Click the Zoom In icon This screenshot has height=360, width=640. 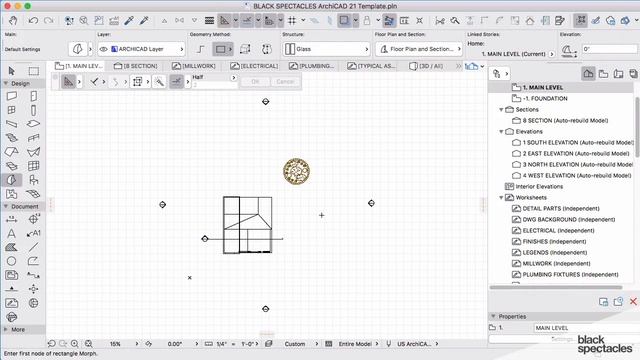[x=75, y=344]
